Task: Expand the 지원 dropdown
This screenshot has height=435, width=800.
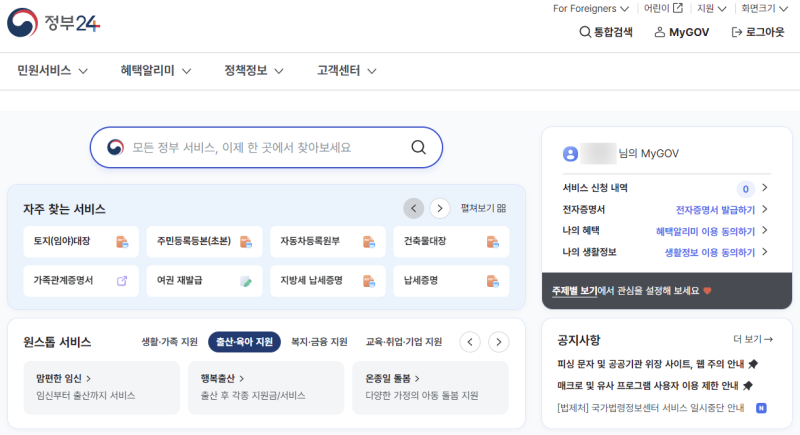Action: (x=712, y=9)
